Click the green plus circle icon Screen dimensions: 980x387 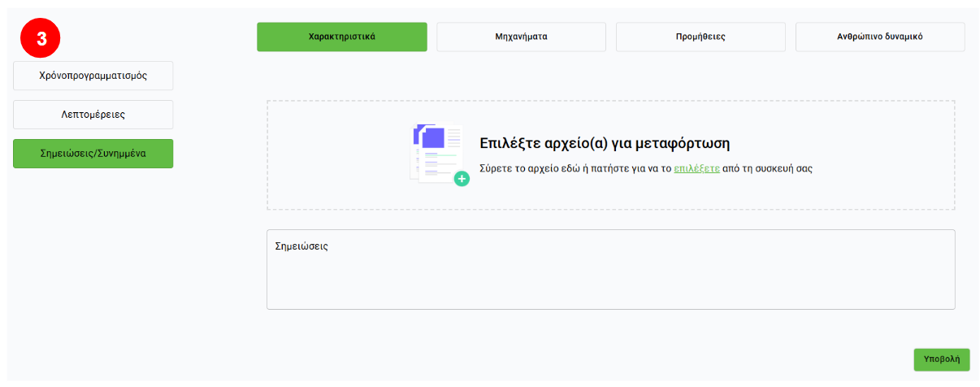tap(462, 178)
